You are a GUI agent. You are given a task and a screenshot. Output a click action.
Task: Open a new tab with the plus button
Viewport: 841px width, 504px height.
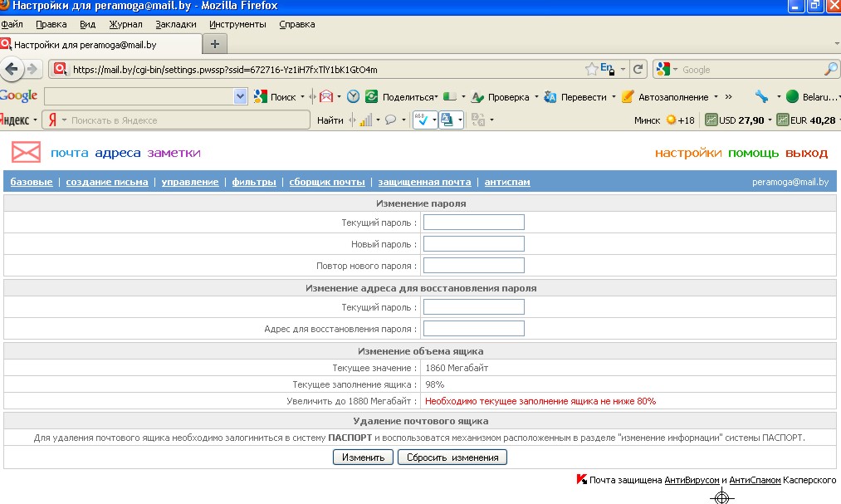pyautogui.click(x=214, y=44)
